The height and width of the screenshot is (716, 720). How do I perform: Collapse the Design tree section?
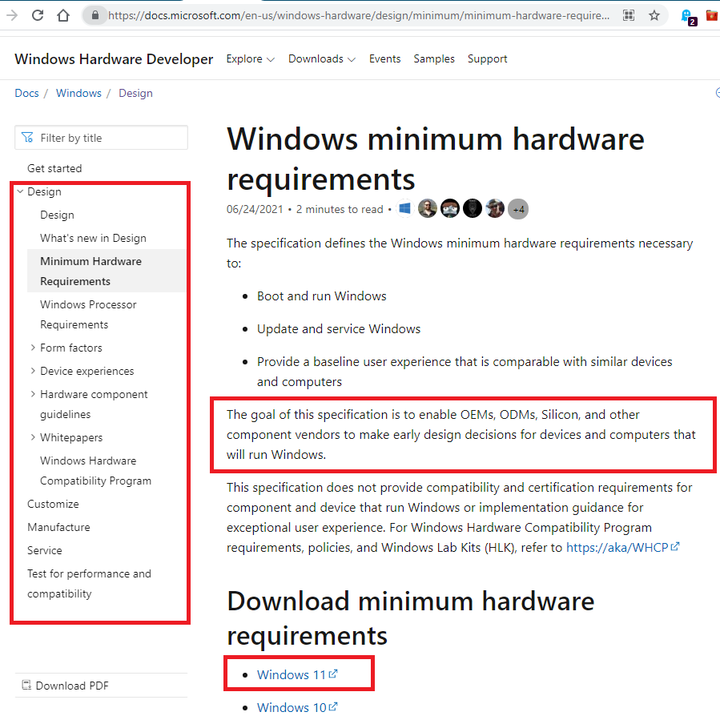[x=20, y=191]
